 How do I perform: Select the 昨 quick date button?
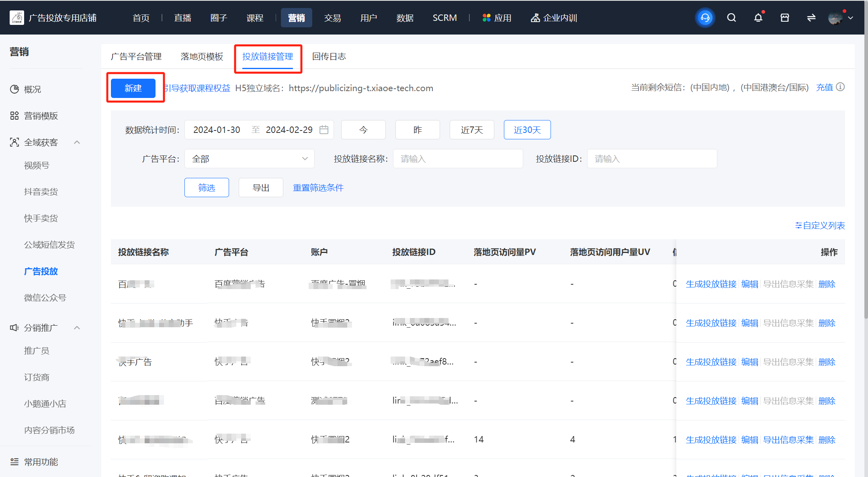(418, 130)
